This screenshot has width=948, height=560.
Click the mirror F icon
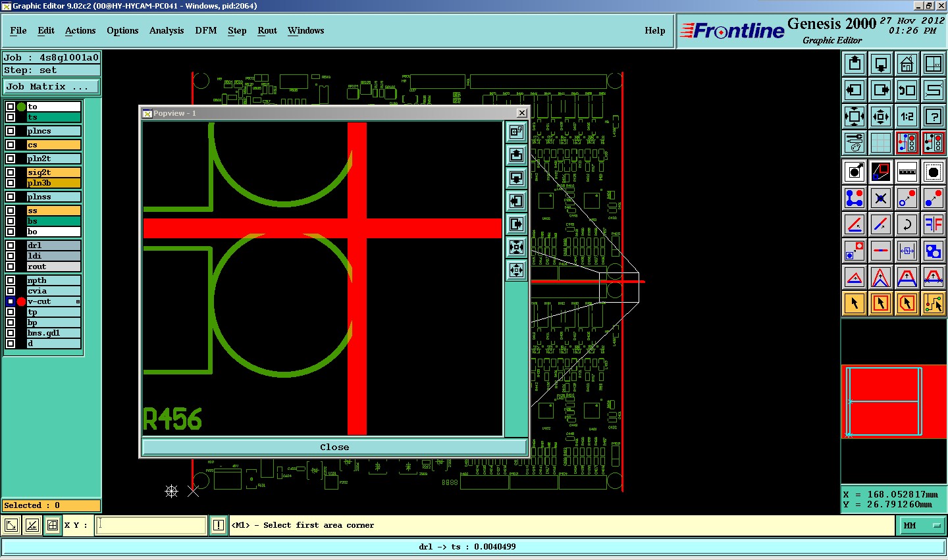point(934,224)
